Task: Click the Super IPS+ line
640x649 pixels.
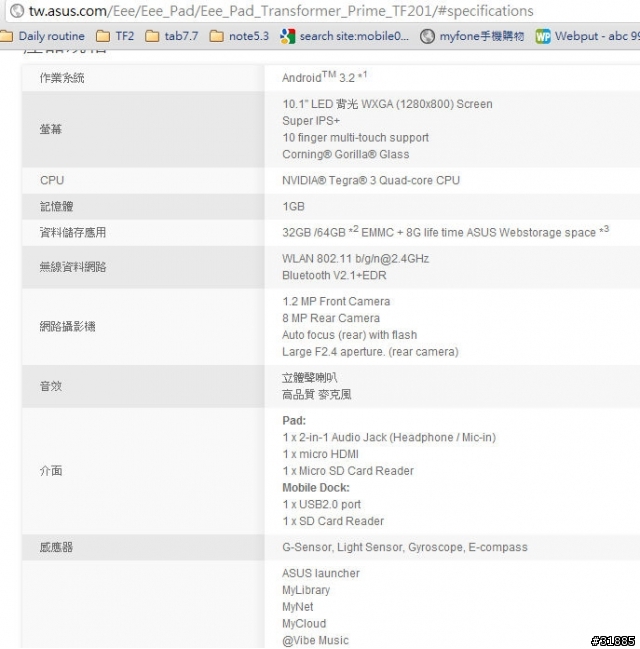Action: pyautogui.click(x=311, y=121)
